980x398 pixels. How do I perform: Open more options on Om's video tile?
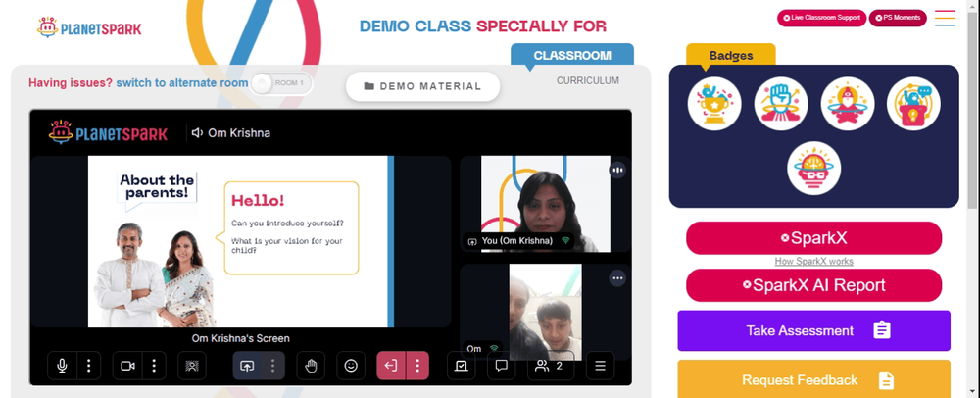(617, 278)
